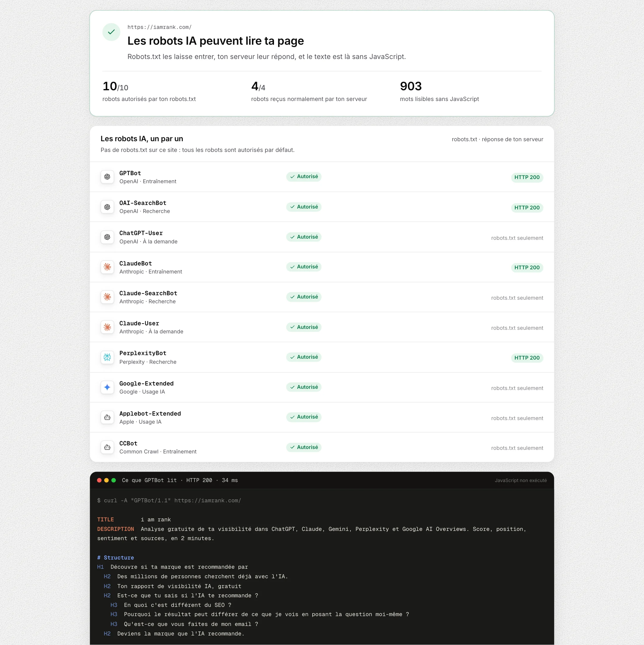Click the robot icon beside CCBot
This screenshot has width=644, height=645.
107,447
